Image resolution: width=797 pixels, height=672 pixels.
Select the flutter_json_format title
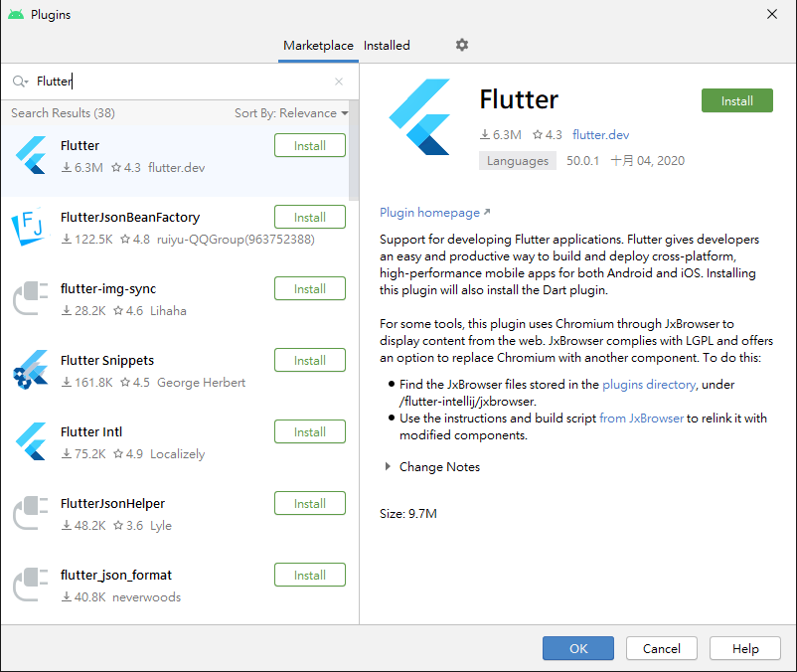116,576
